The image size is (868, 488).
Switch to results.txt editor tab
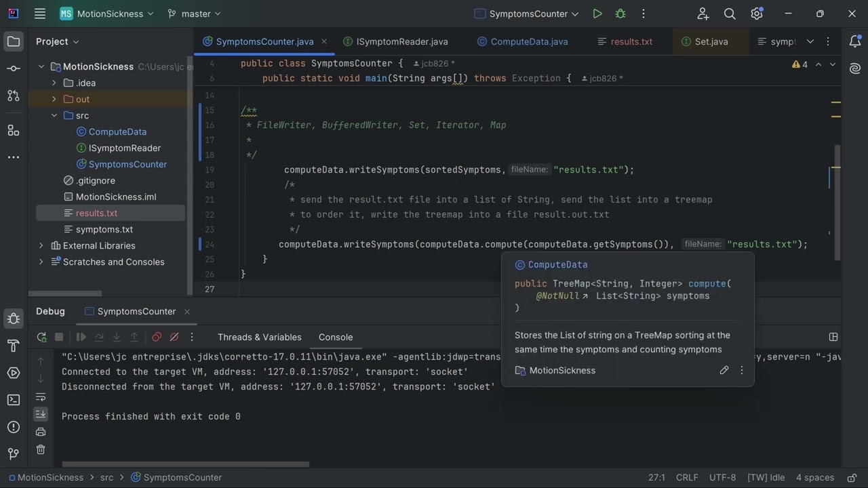(x=625, y=41)
